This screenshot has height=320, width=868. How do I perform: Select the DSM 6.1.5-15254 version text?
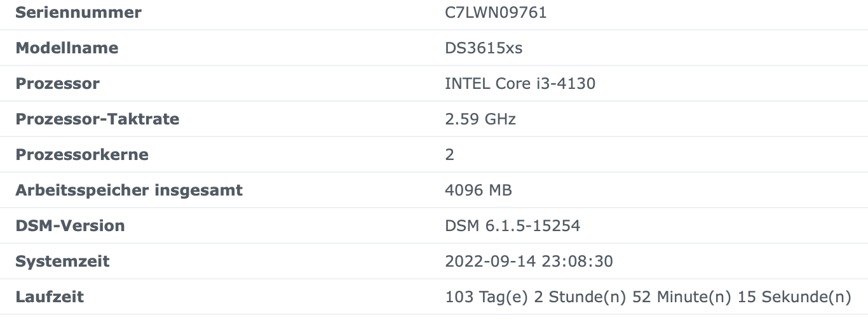[513, 225]
